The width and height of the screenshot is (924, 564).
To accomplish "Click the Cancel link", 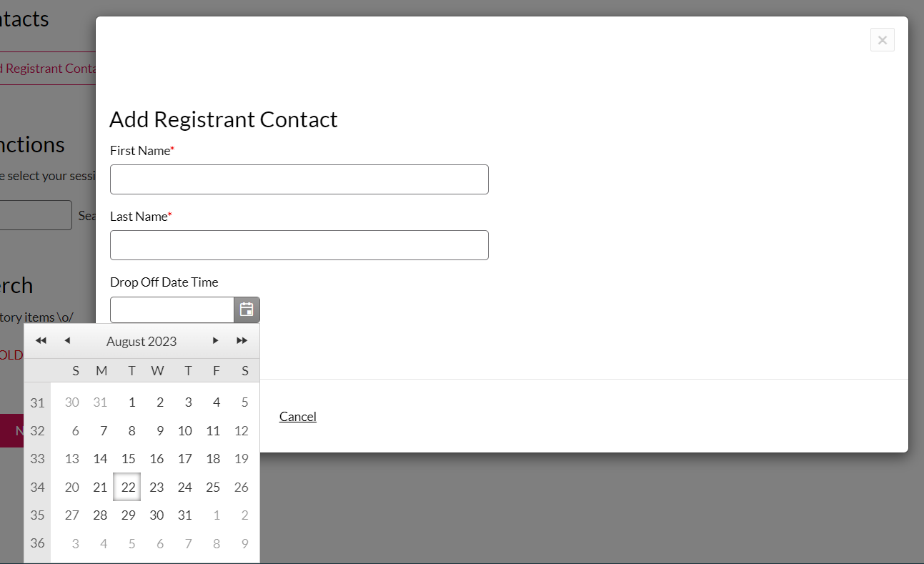I will click(297, 417).
